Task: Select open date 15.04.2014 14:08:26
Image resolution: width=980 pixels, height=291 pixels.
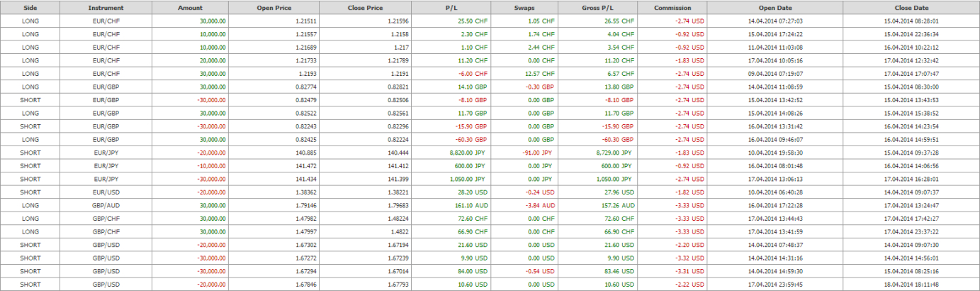Action: (775, 113)
